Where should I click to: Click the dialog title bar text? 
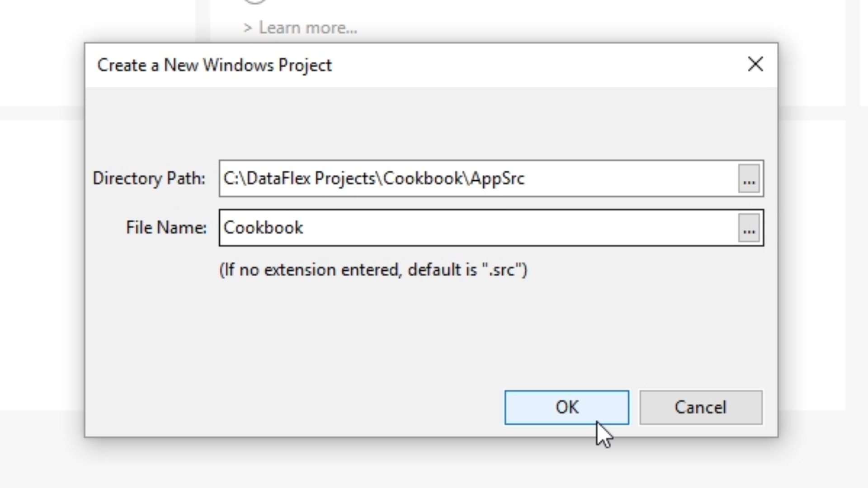214,66
